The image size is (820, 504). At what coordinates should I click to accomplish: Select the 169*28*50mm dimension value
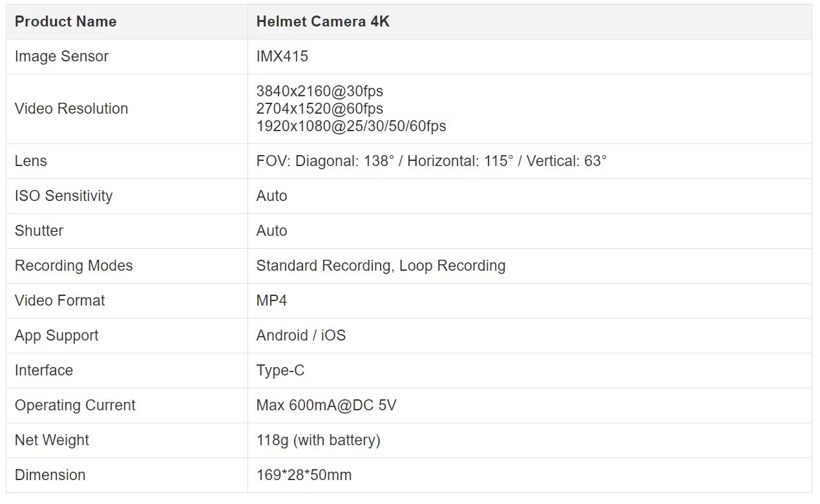pos(304,475)
